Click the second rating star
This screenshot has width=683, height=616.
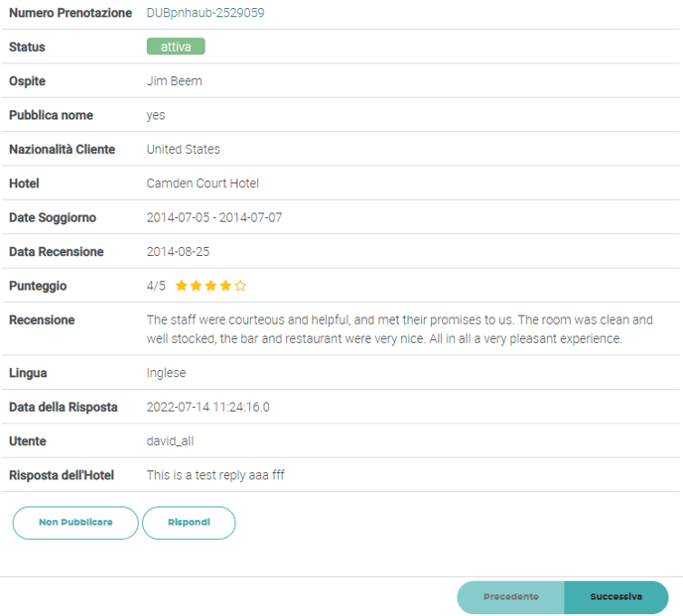(197, 286)
